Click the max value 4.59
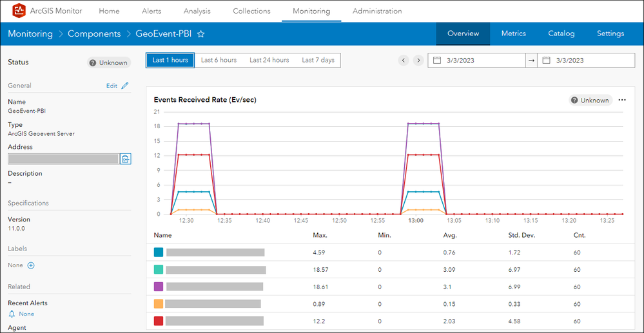The height and width of the screenshot is (333, 644). click(318, 252)
